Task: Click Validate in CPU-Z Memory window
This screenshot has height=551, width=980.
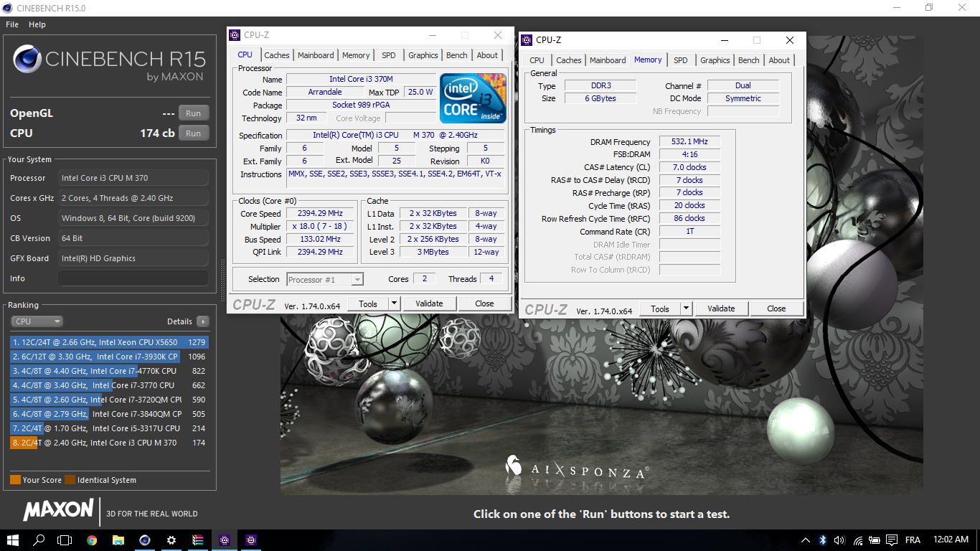Action: coord(721,309)
